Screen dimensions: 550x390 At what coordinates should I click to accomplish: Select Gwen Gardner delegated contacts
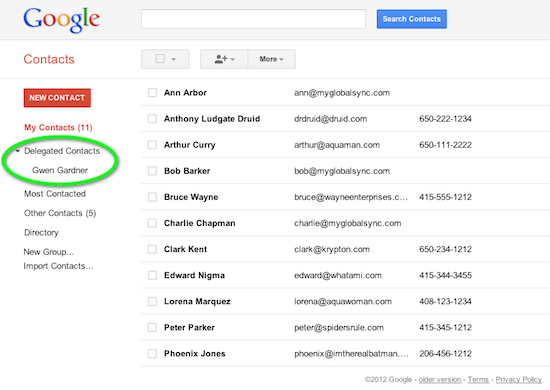coord(60,170)
